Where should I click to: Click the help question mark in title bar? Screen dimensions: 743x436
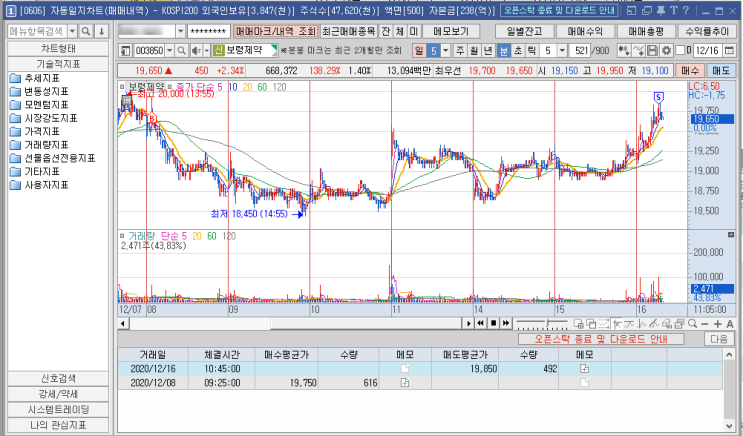click(x=686, y=10)
